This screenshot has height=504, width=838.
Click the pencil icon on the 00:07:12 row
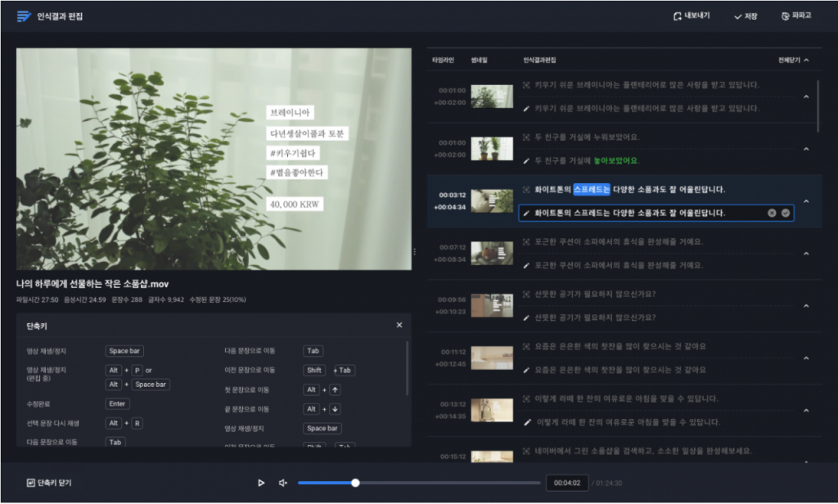(x=526, y=265)
